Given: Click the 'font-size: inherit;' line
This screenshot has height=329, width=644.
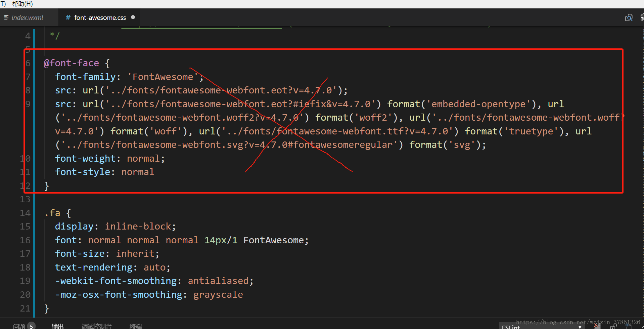Looking at the screenshot, I should tap(107, 254).
